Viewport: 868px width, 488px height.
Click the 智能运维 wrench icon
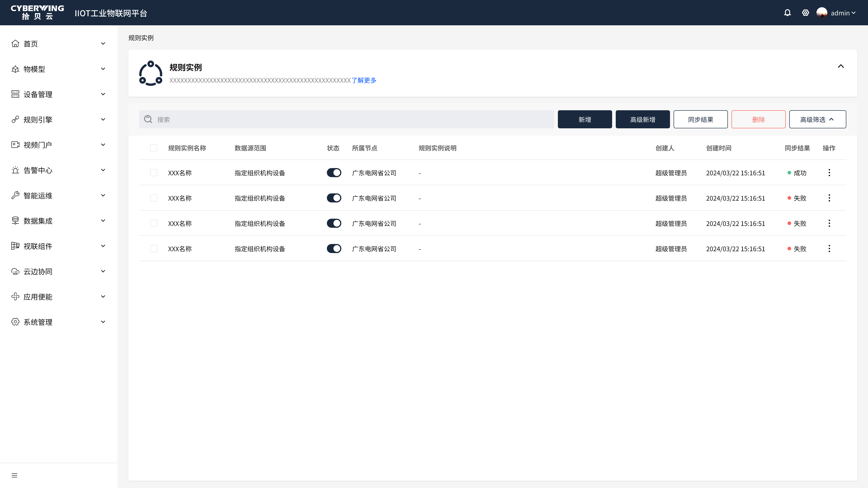tap(15, 195)
